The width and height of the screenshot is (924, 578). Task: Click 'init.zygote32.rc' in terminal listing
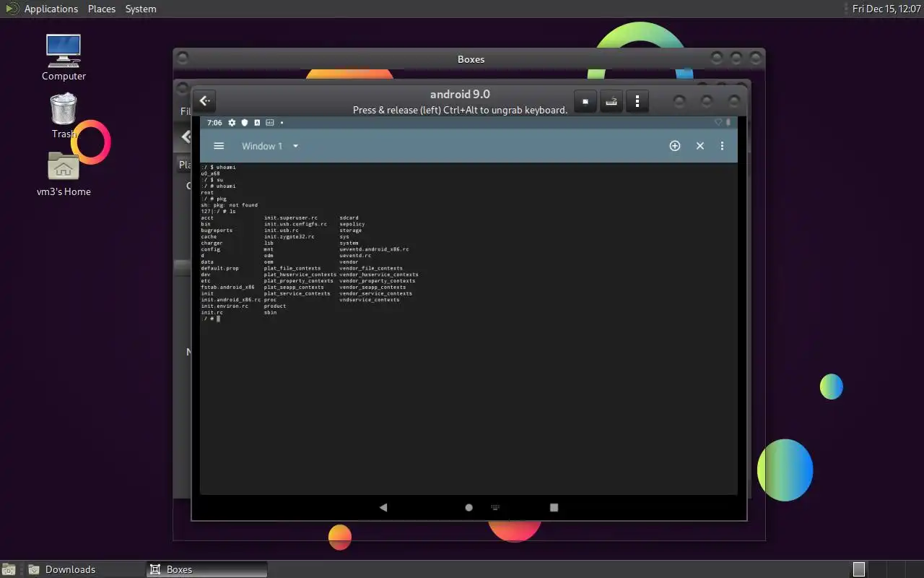tap(289, 237)
